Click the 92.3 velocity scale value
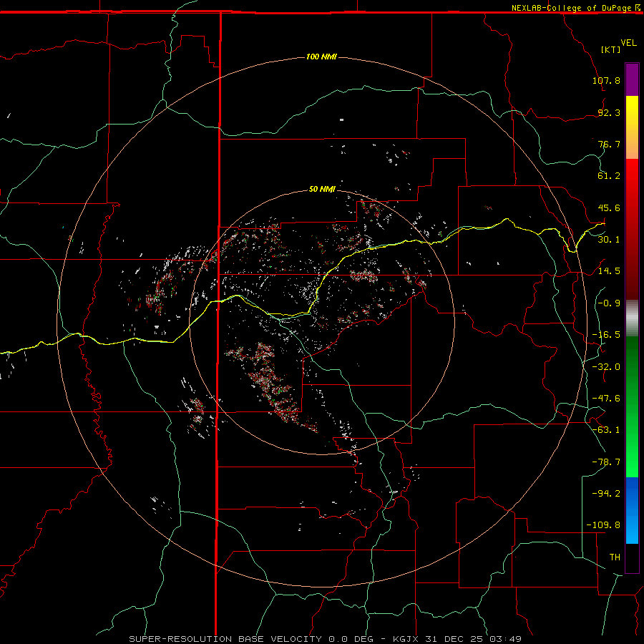644x644 pixels. [x=609, y=112]
